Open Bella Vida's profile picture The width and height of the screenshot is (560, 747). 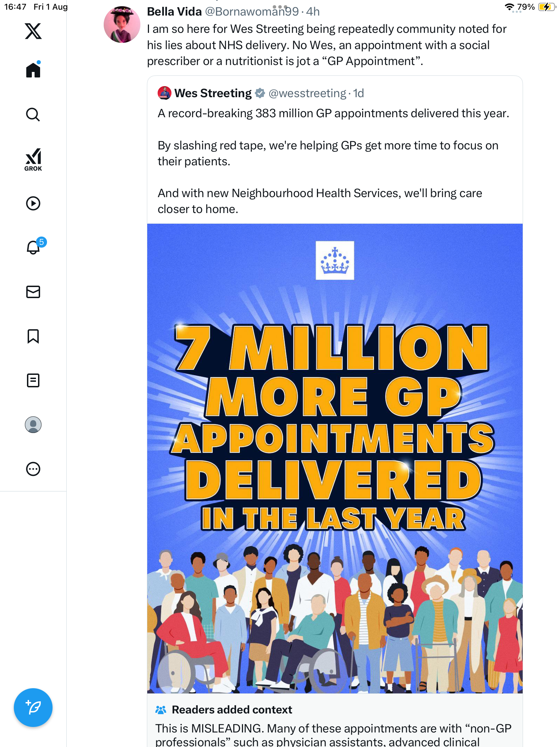click(122, 25)
